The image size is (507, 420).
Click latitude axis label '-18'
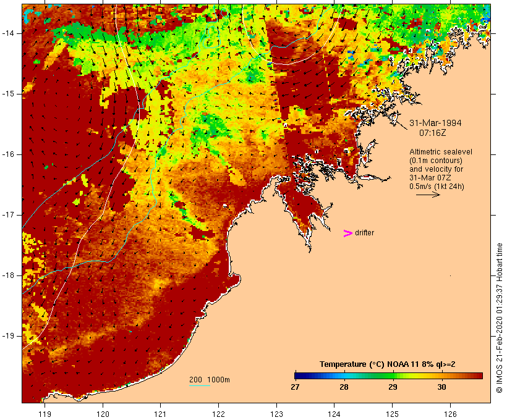click(x=7, y=275)
